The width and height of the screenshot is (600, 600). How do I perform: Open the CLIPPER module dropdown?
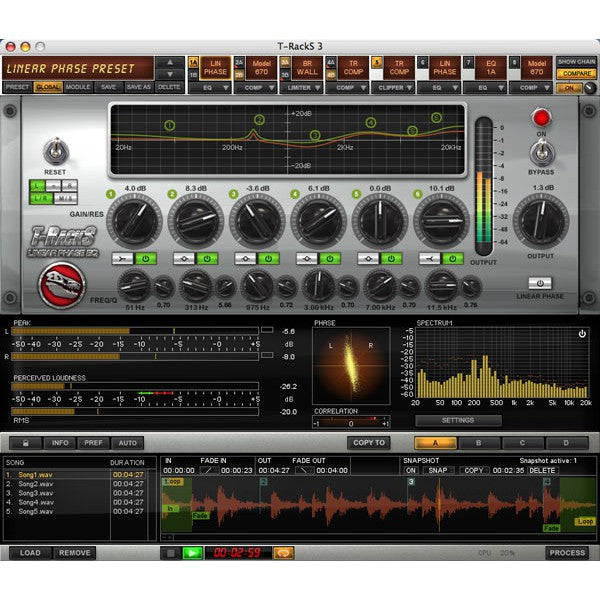pyautogui.click(x=394, y=88)
